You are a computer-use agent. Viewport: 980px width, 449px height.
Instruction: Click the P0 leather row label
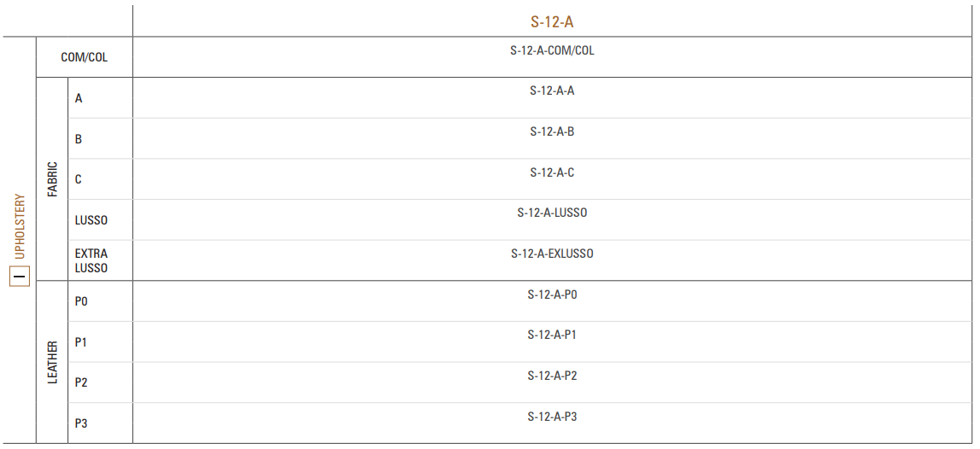tap(81, 301)
